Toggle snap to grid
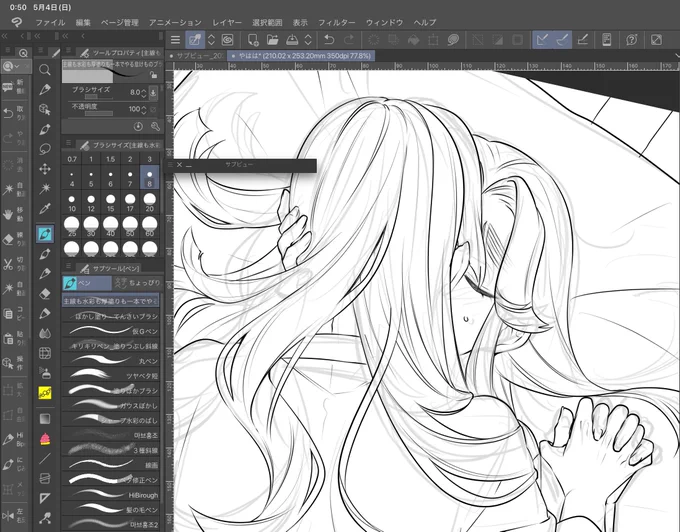 pyautogui.click(x=582, y=40)
